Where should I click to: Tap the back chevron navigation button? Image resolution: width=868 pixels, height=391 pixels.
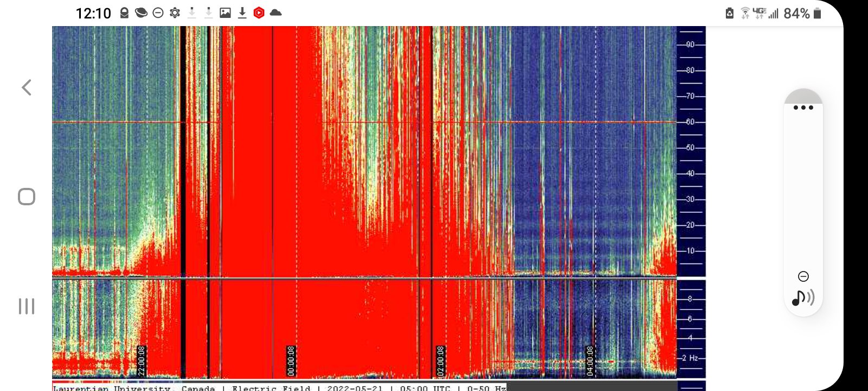coord(26,87)
